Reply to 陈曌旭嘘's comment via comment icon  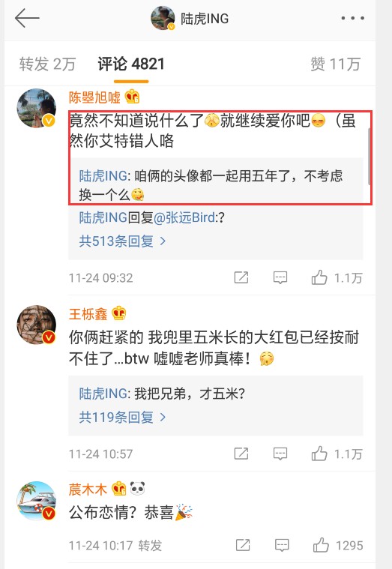280,277
